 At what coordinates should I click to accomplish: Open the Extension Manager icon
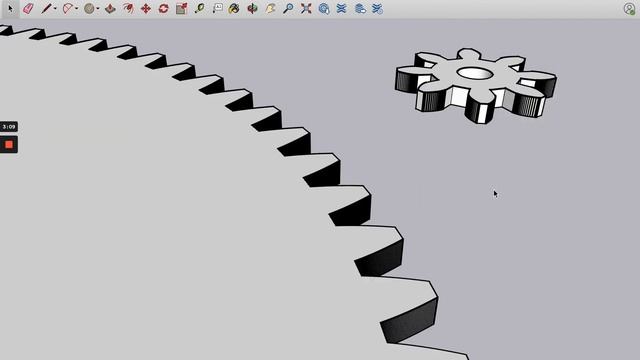coord(378,9)
